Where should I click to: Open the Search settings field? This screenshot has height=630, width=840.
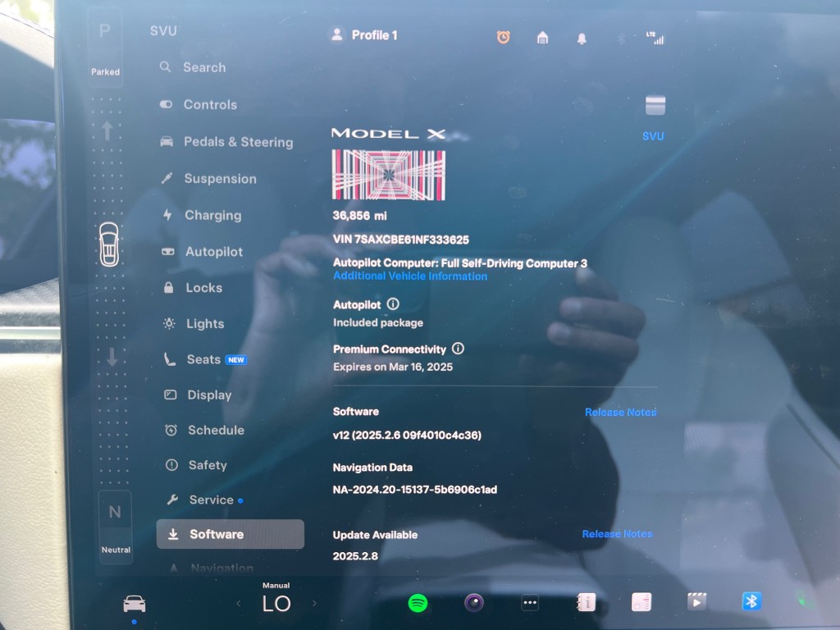point(193,67)
